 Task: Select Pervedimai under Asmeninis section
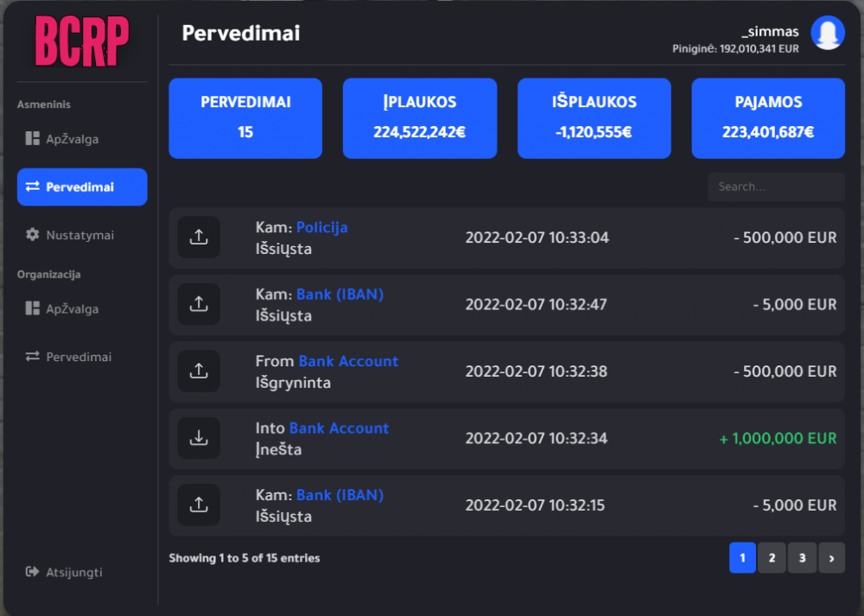pyautogui.click(x=81, y=187)
